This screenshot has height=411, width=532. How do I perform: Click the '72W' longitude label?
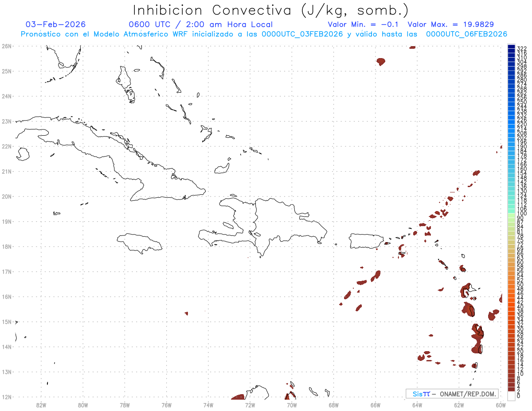coord(250,404)
